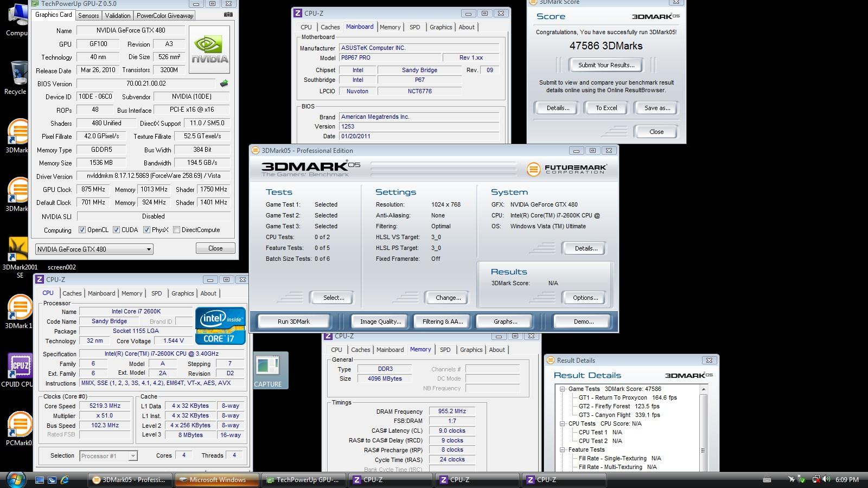Viewport: 868px width, 488px height.
Task: Select the Graphics Card tab in GPU-Z
Action: click(x=54, y=15)
